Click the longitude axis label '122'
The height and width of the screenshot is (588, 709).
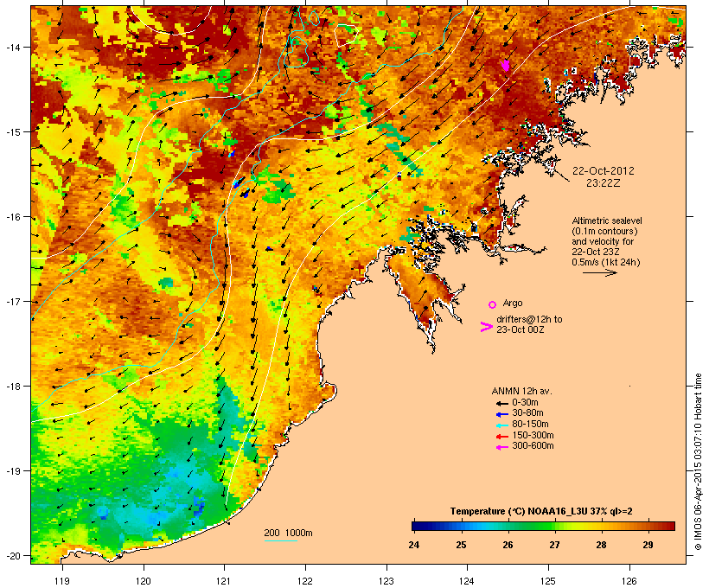point(305,581)
